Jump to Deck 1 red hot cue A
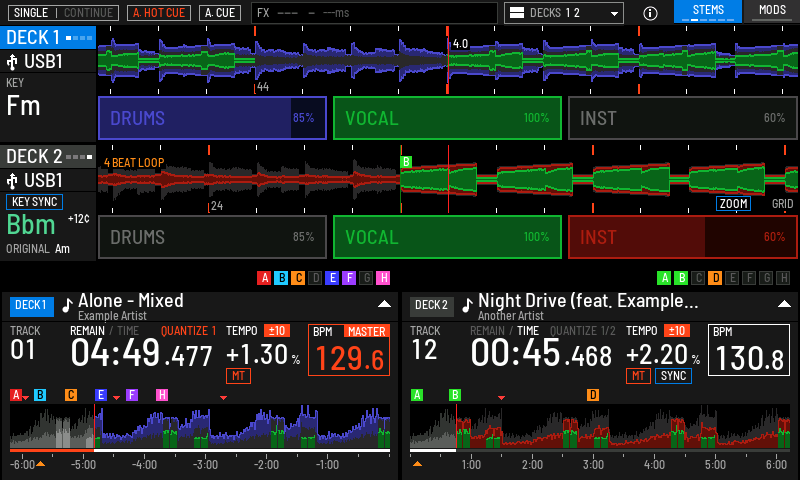 [x=264, y=278]
